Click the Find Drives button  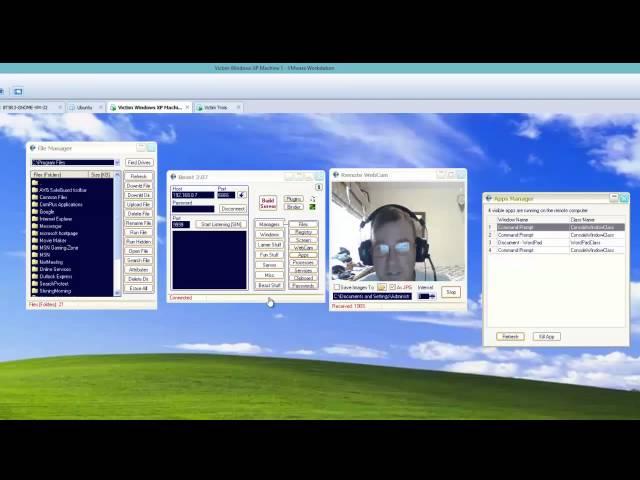[139, 162]
